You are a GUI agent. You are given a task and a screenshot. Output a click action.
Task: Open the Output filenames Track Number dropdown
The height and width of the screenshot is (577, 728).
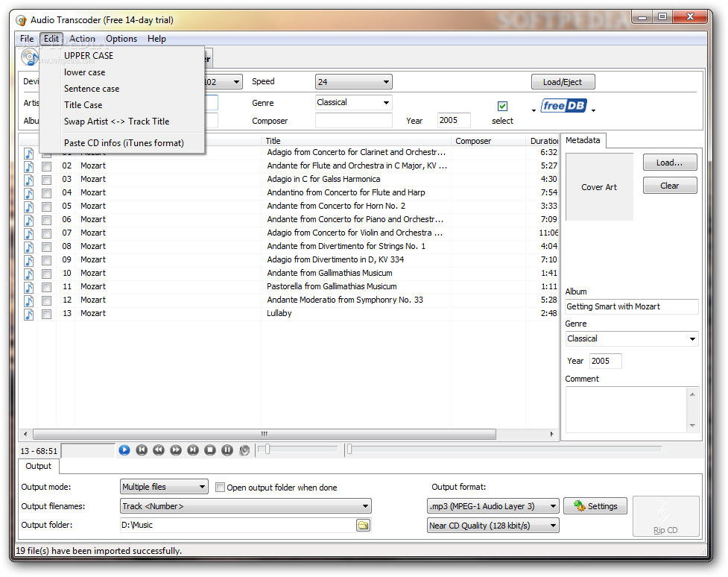point(246,506)
